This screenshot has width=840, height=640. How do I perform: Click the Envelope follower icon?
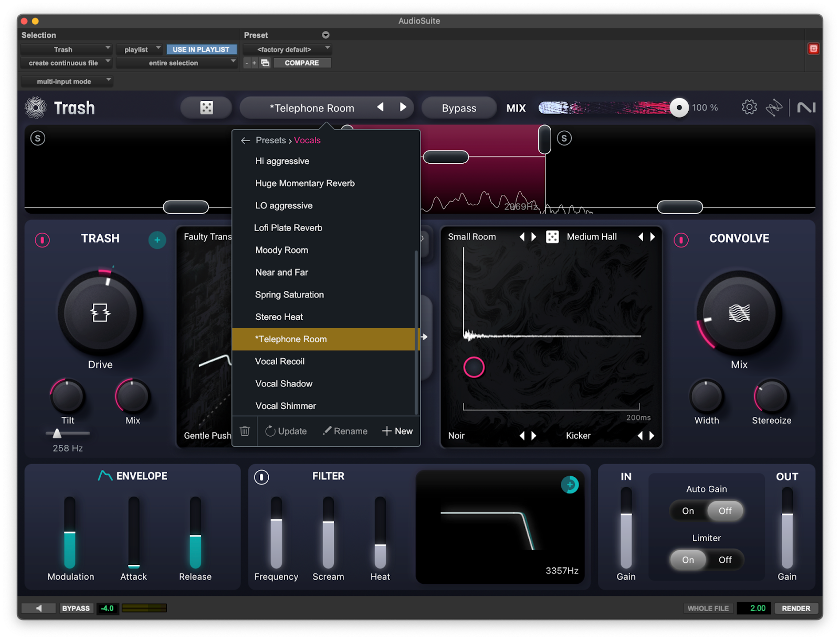(105, 476)
